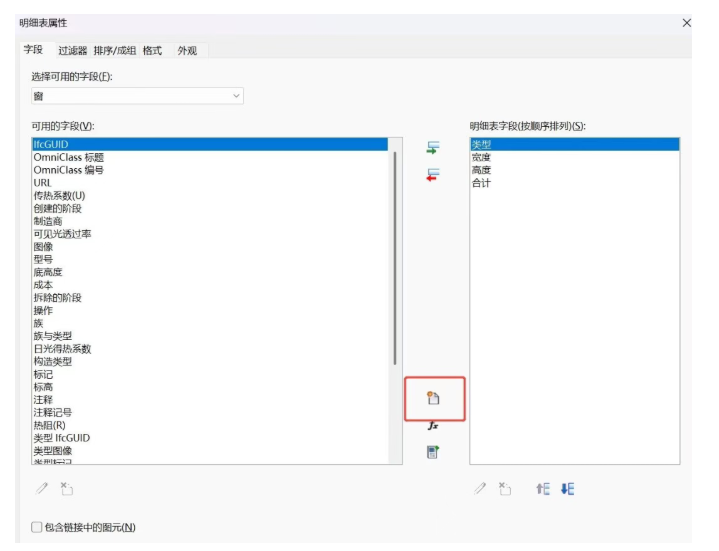Image resolution: width=719 pixels, height=551 pixels.
Task: Expand the 选择可用的字段 dropdown
Action: coord(137,96)
